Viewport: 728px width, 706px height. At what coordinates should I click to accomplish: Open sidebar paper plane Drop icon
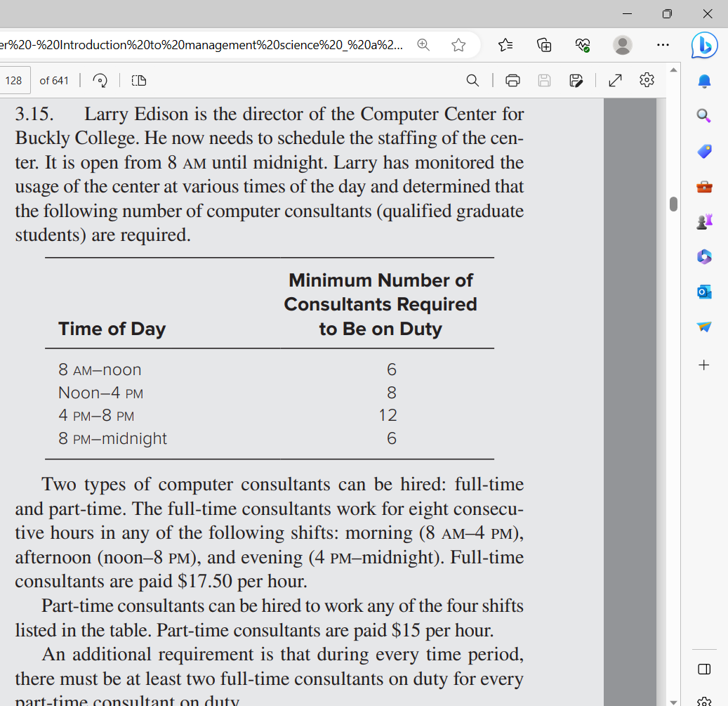pyautogui.click(x=704, y=327)
